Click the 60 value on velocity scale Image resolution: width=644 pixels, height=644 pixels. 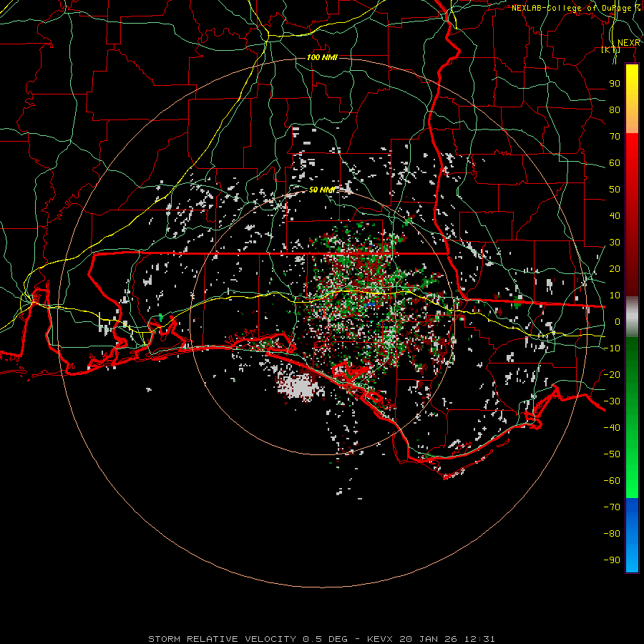(615, 162)
